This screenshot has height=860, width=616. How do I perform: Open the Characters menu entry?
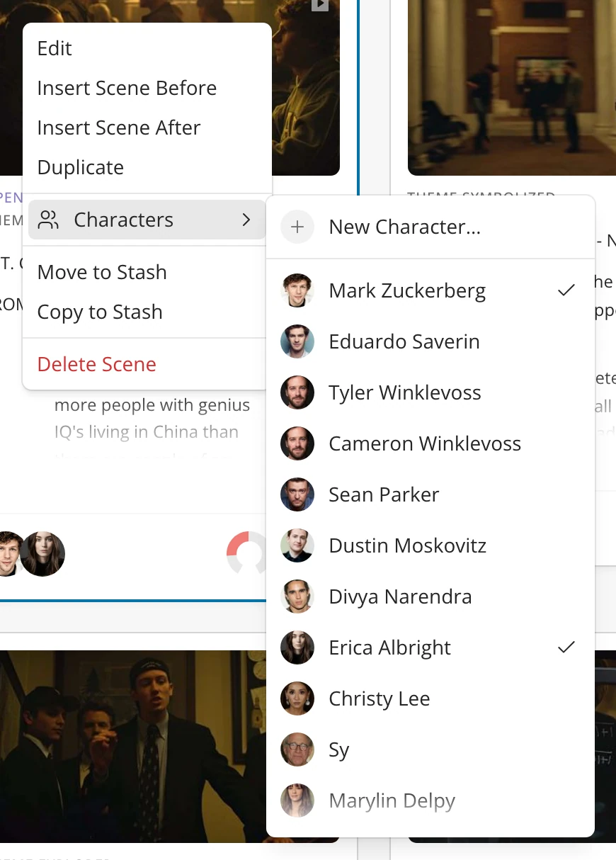pyautogui.click(x=147, y=220)
